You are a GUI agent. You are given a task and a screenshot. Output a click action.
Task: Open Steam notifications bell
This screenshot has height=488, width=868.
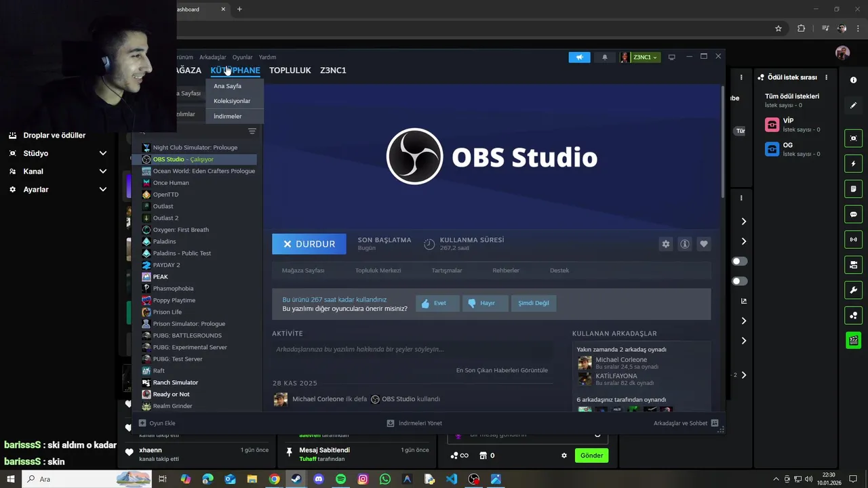605,58
